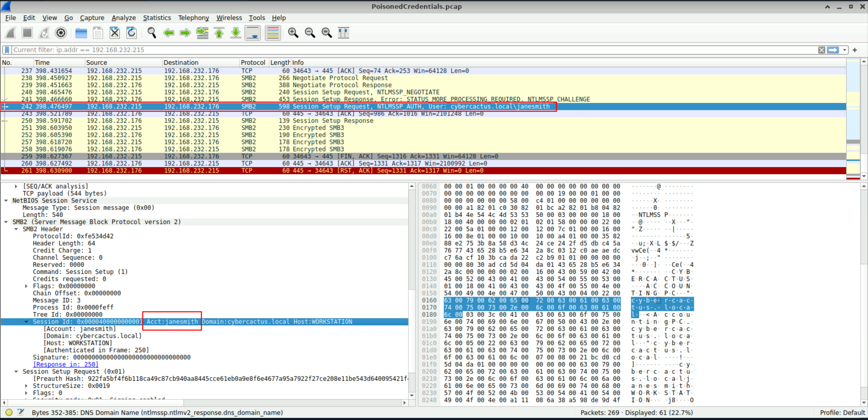Select packet 241 NTLMSSP_CHALLENGE response

tap(423, 99)
